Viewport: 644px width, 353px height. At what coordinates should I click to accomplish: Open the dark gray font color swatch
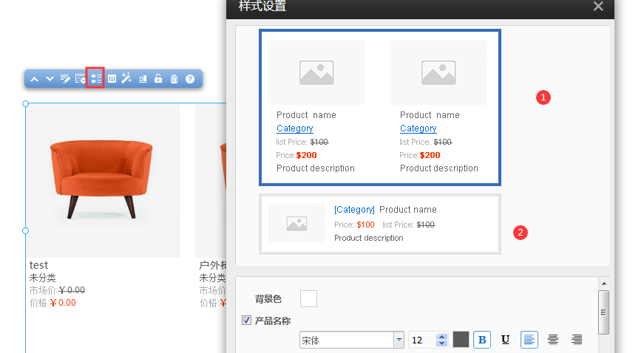[461, 340]
